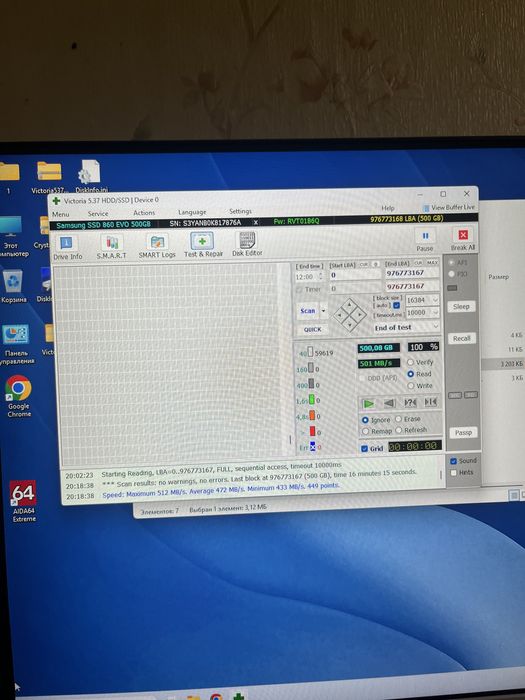Click the up arrow on diamond navigator

click(350, 305)
